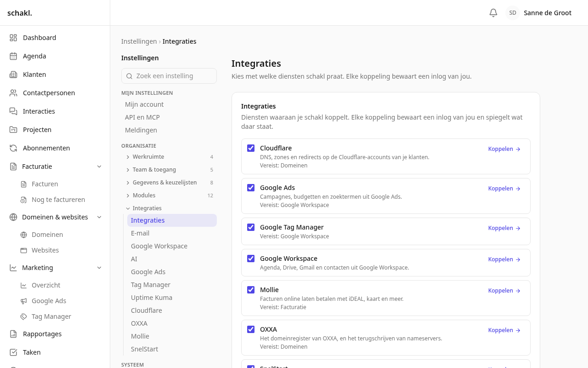Open Mollie in settings list

pos(172,336)
